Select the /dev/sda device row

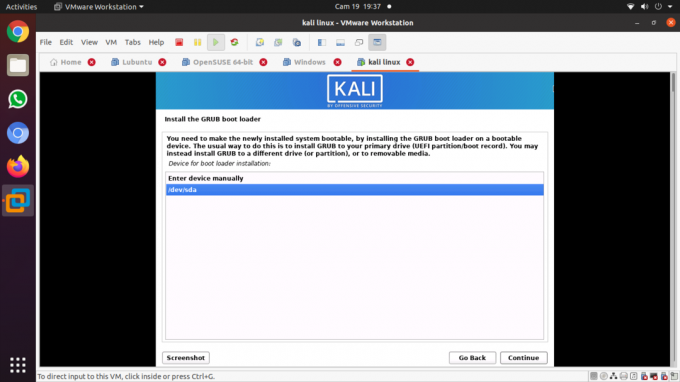coord(354,189)
